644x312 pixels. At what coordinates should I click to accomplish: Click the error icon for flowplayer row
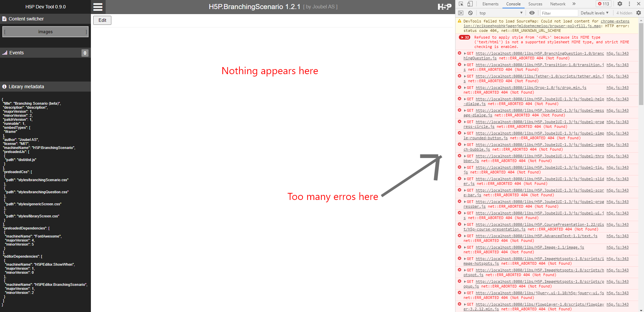[460, 304]
